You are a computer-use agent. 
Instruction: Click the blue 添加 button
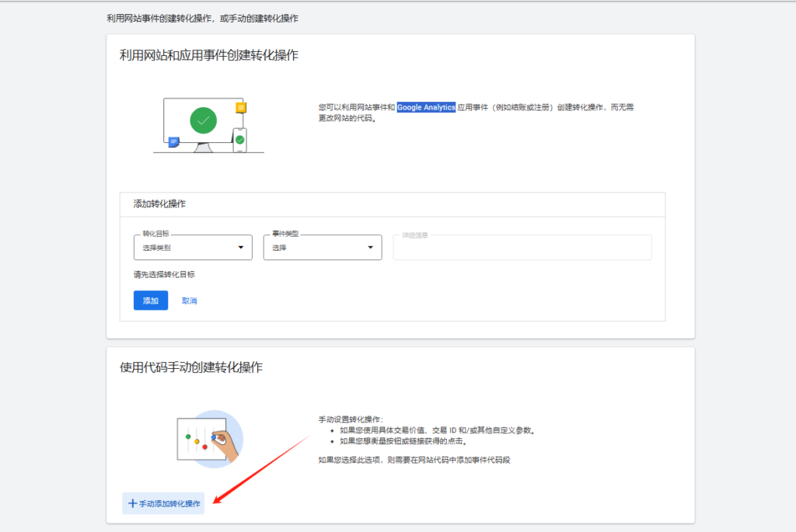pyautogui.click(x=150, y=301)
